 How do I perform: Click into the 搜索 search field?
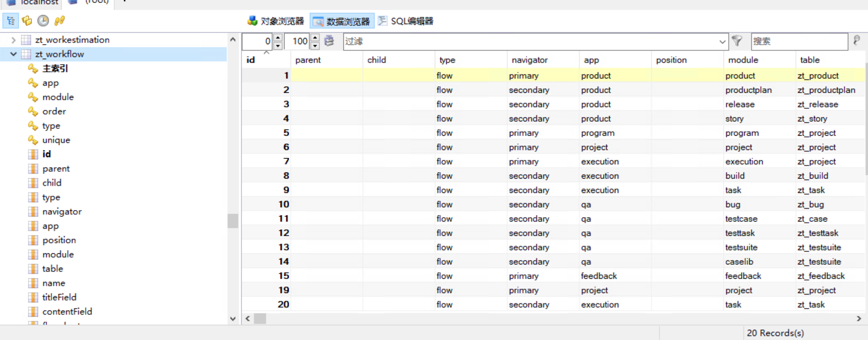(x=798, y=41)
